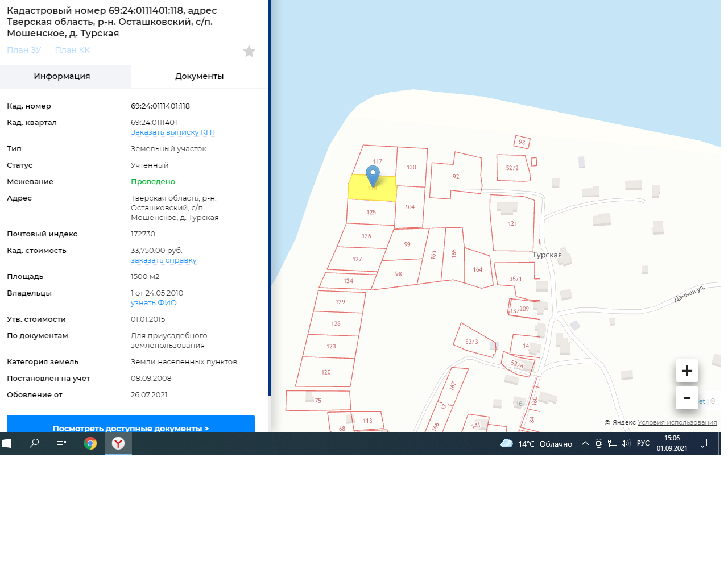Open Task View on the taskbar
Image resolution: width=728 pixels, height=582 pixels.
click(61, 443)
